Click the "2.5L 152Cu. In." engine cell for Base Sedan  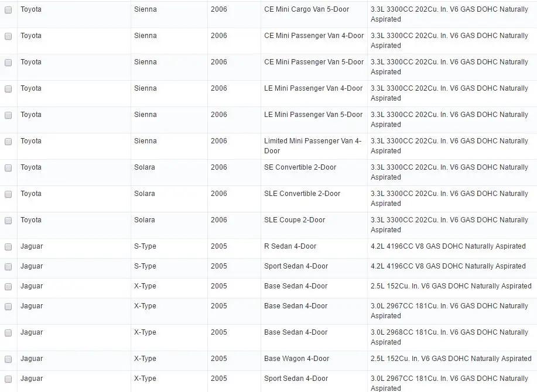tap(452, 288)
